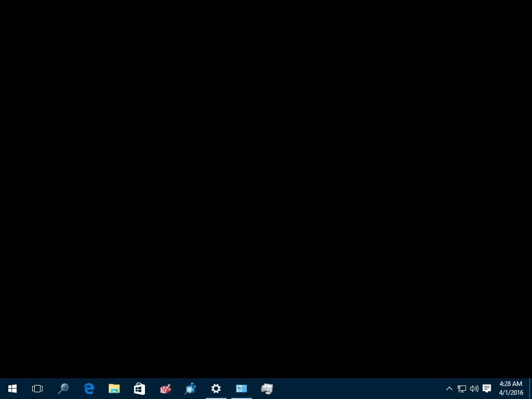Open the Start menu
The image size is (532, 399).
[x=12, y=388]
